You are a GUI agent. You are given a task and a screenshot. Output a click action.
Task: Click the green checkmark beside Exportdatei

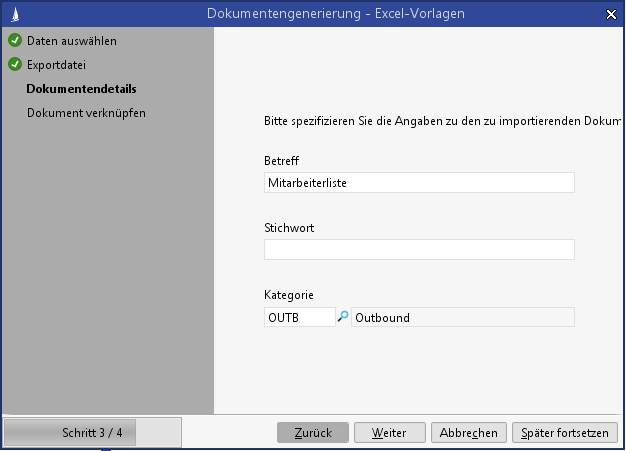(14, 65)
